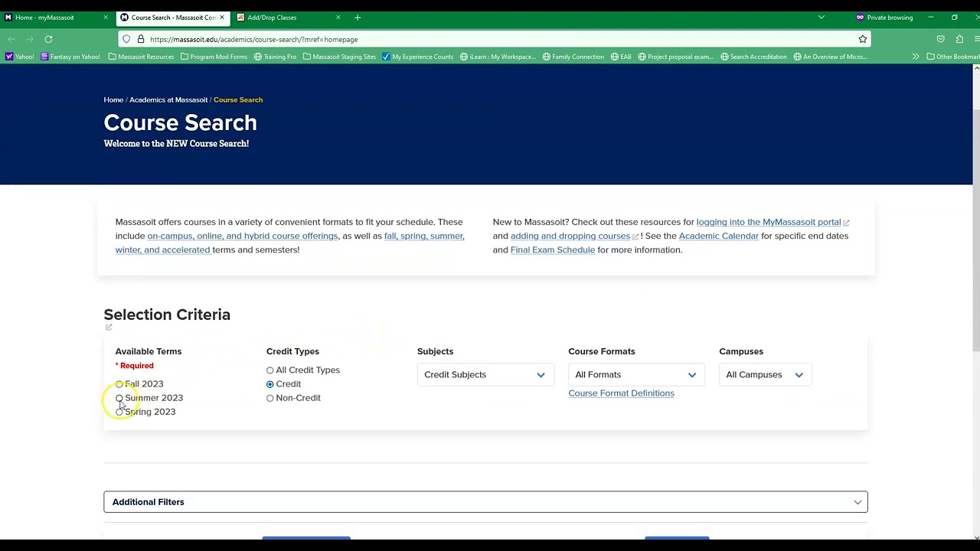980x551 pixels.
Task: Click the browser back arrow
Action: pos(11,39)
